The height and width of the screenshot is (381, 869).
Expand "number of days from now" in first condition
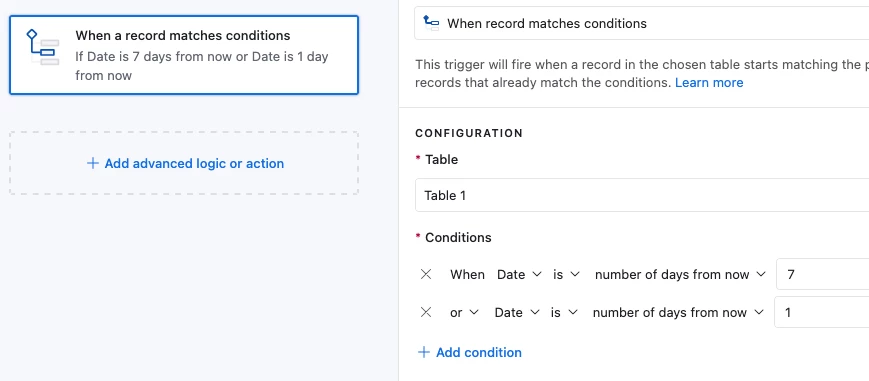680,274
